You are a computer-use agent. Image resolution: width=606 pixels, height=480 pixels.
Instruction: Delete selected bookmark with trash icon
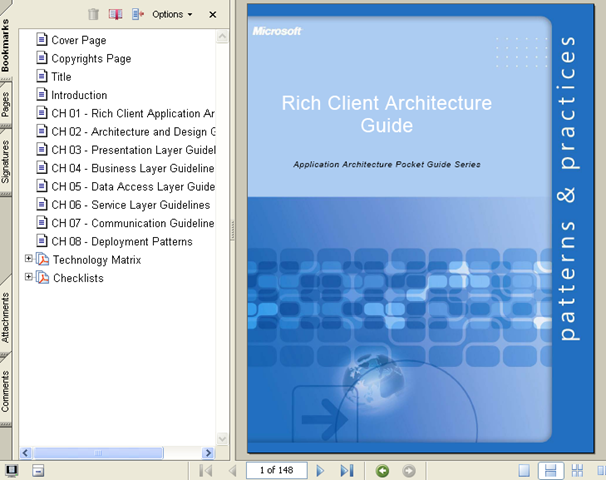point(93,14)
